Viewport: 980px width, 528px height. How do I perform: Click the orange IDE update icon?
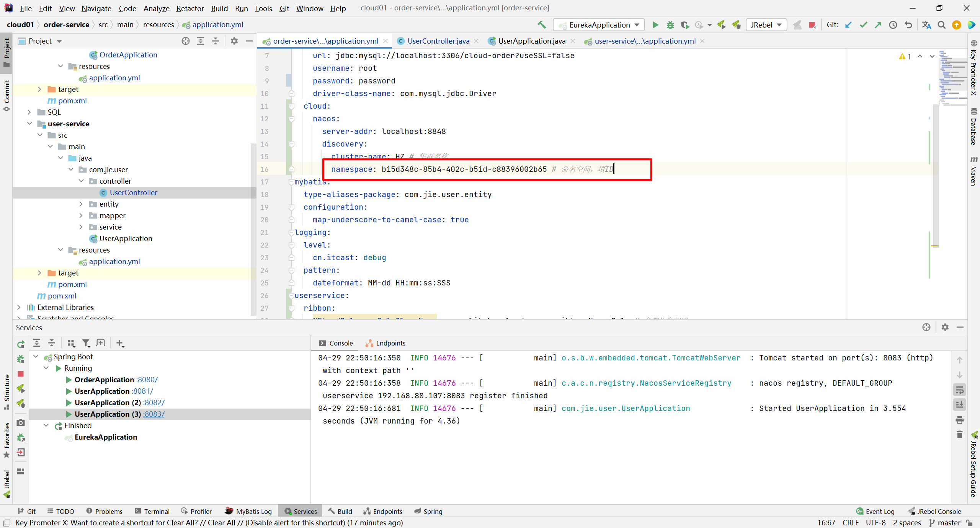click(956, 25)
